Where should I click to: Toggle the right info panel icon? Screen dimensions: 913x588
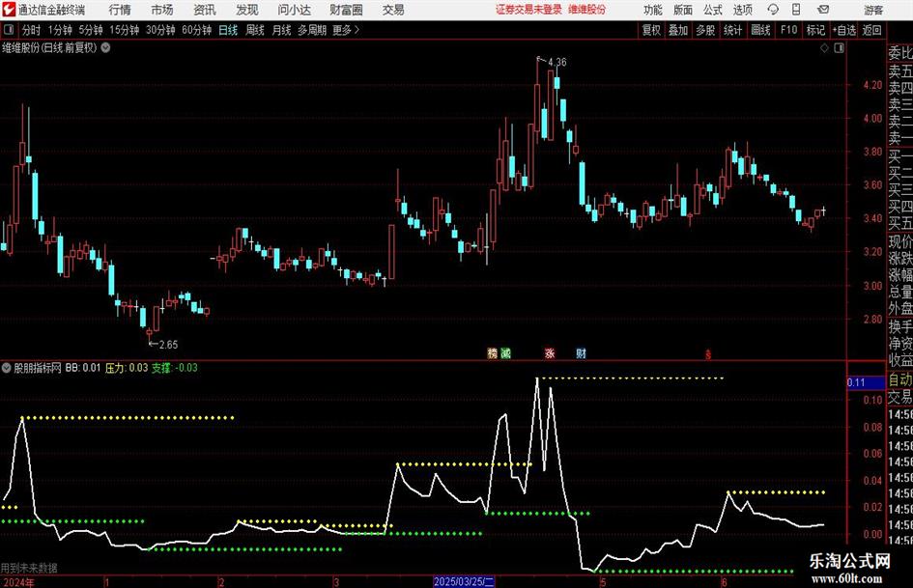tap(839, 48)
